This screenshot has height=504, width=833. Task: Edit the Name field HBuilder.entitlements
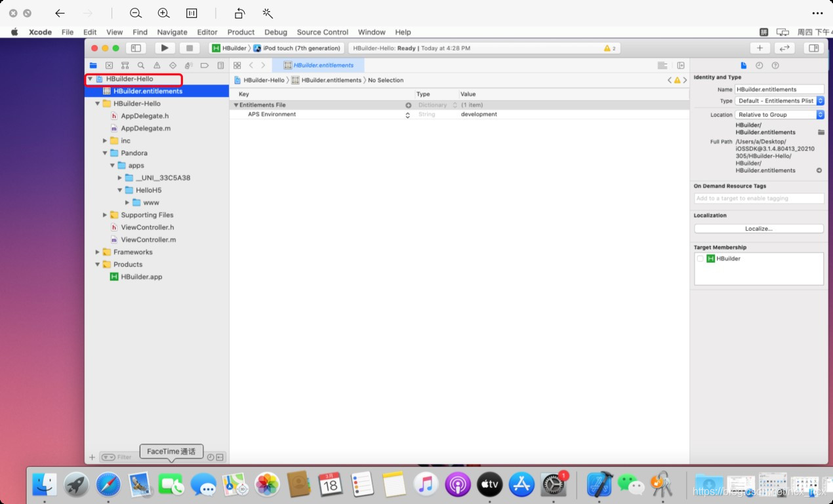[779, 89]
